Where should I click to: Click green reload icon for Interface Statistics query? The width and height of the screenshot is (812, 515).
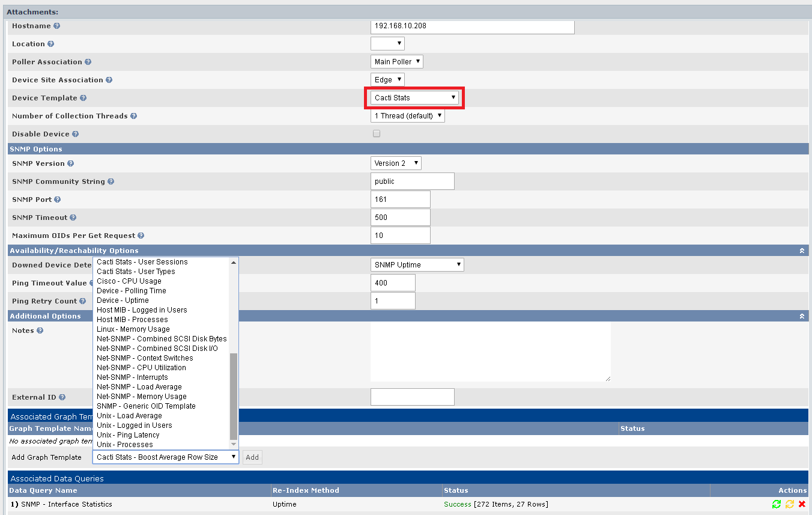[x=777, y=504]
